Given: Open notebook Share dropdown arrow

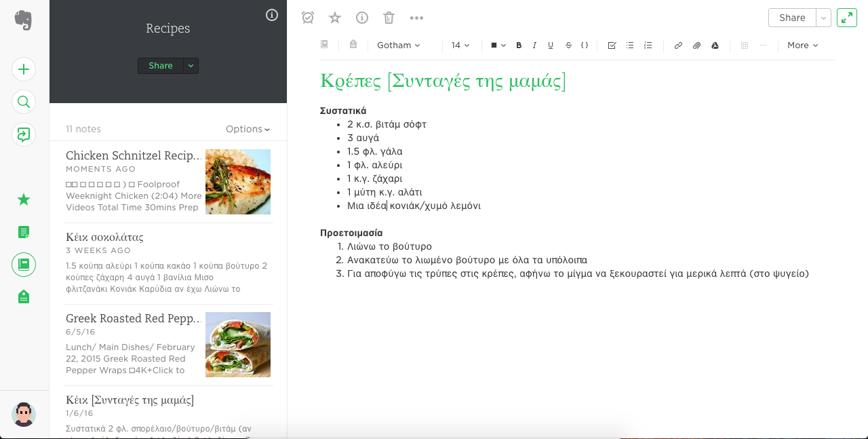Looking at the screenshot, I should click(x=191, y=66).
